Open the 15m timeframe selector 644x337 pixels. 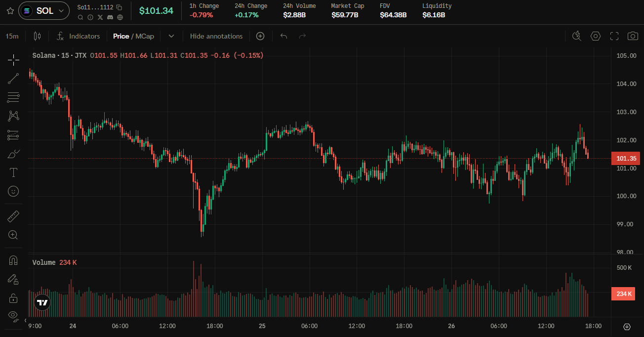(12, 36)
